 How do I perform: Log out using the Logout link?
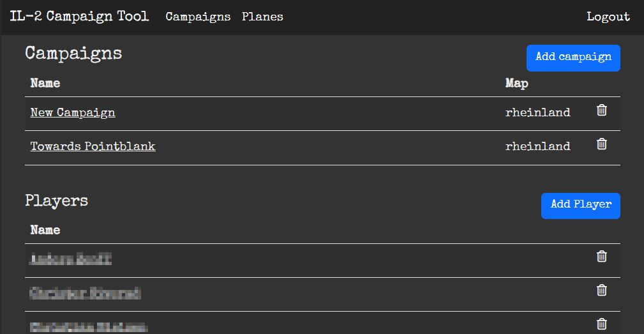click(608, 17)
